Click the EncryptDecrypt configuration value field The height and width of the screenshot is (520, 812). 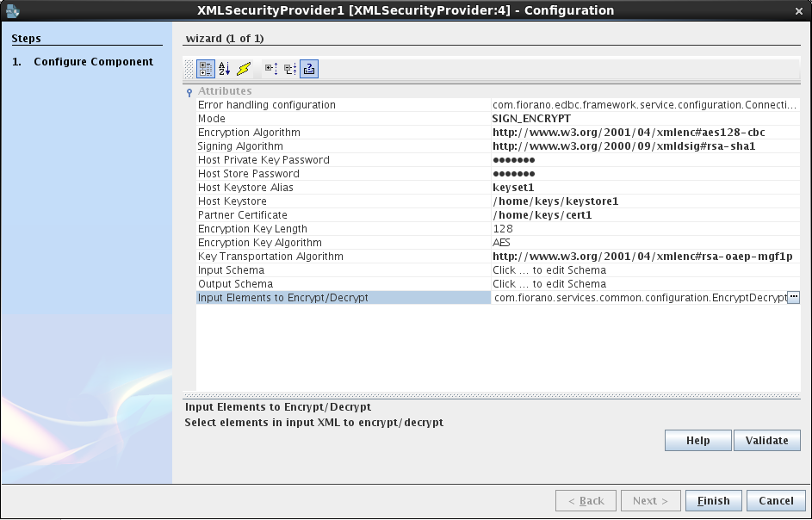click(640, 297)
